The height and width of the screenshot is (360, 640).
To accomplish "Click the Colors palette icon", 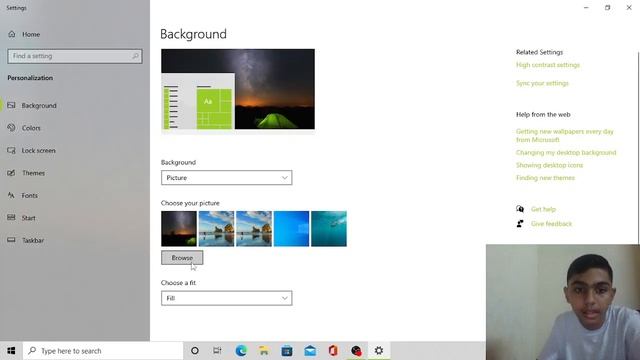I will click(x=11, y=128).
